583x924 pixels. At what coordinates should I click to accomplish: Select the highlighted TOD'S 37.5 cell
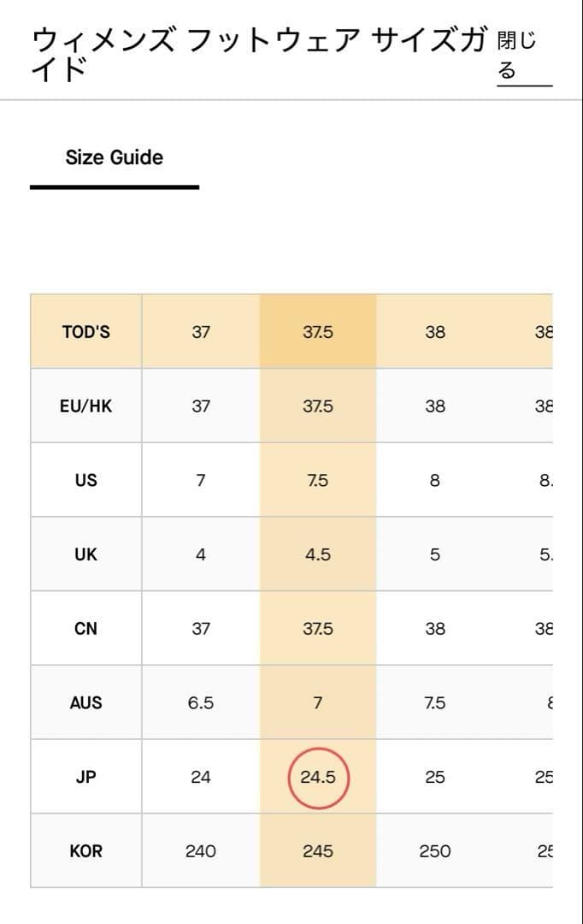tap(318, 332)
